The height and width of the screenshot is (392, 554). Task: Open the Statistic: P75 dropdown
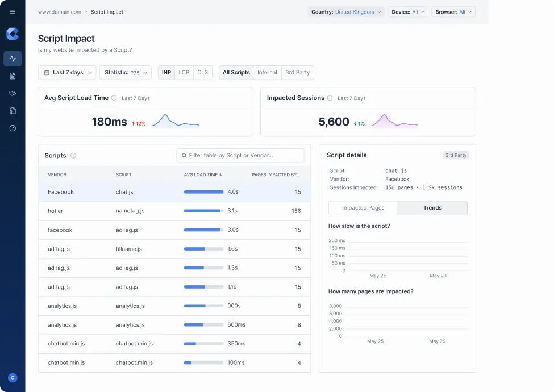(126, 73)
